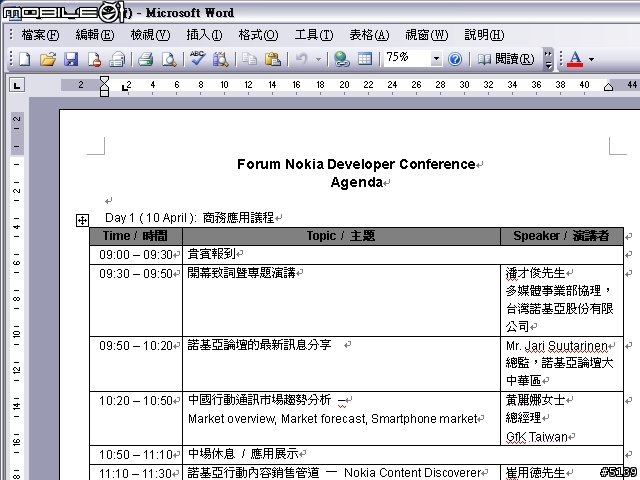This screenshot has width=640, height=480.
Task: Open the 格式(O) menu
Action: click(258, 35)
